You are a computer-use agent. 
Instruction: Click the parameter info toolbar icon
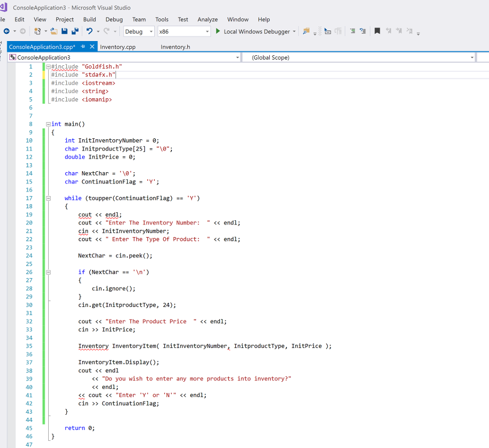pos(338,31)
